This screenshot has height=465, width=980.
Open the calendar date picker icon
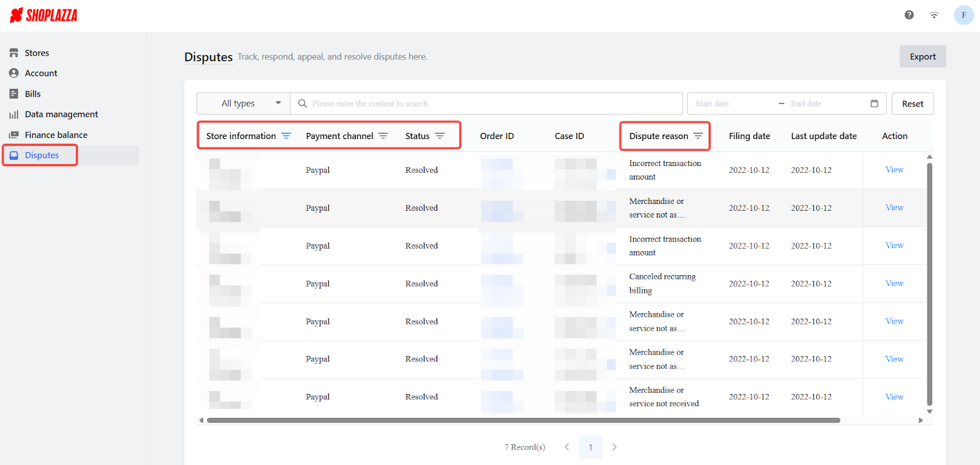point(875,104)
